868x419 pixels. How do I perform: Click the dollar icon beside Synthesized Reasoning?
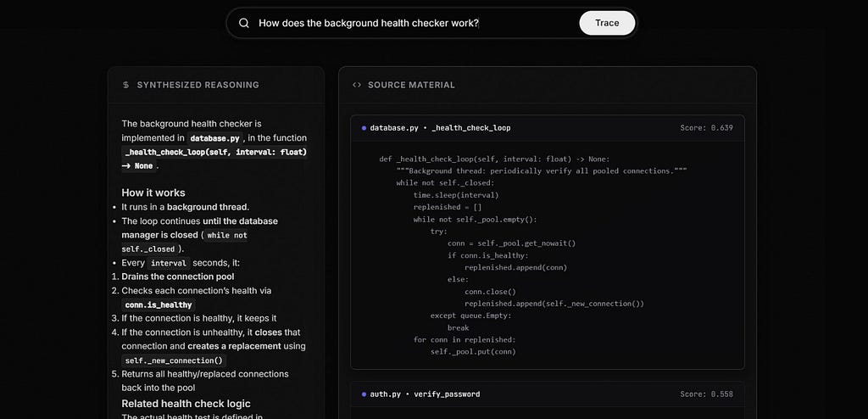click(126, 85)
